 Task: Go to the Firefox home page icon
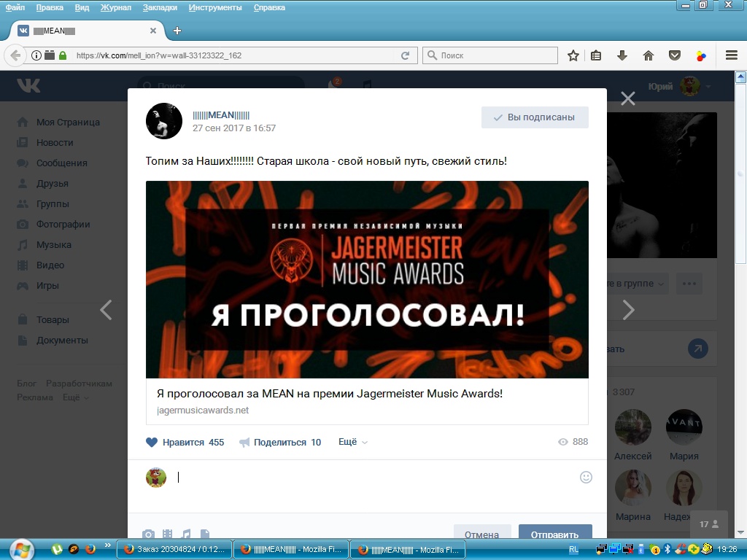[x=649, y=55]
